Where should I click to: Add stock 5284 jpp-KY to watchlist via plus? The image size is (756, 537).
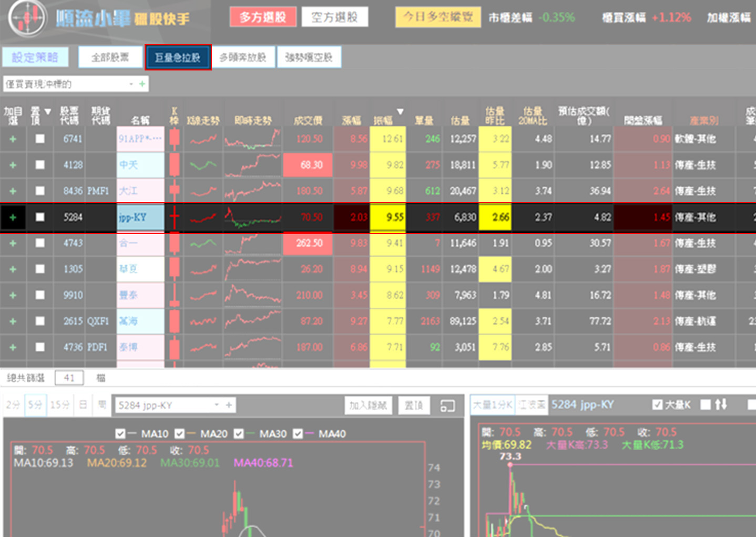[x=13, y=217]
